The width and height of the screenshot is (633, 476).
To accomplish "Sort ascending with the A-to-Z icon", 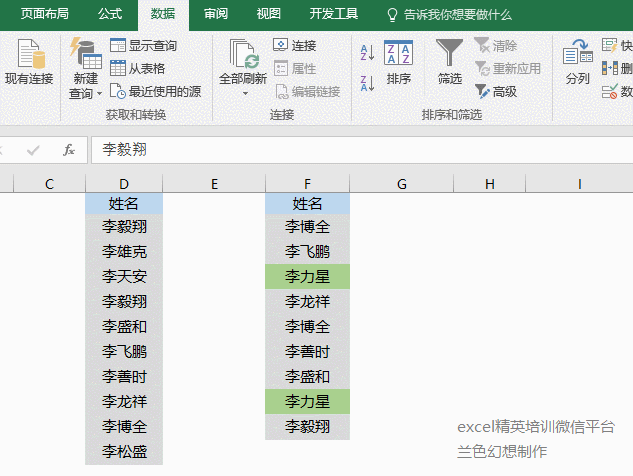I will pos(366,52).
